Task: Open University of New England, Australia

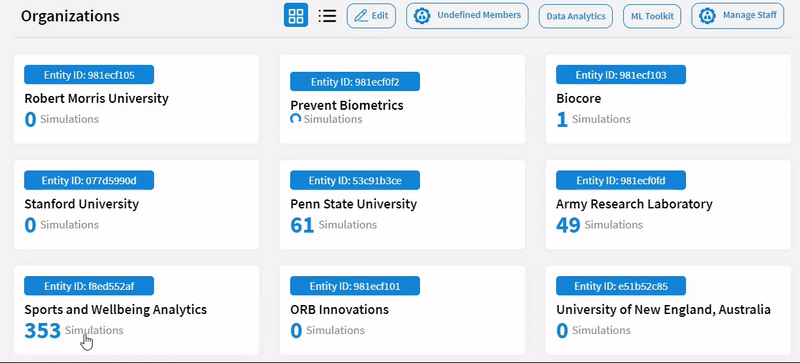Action: tap(668, 310)
